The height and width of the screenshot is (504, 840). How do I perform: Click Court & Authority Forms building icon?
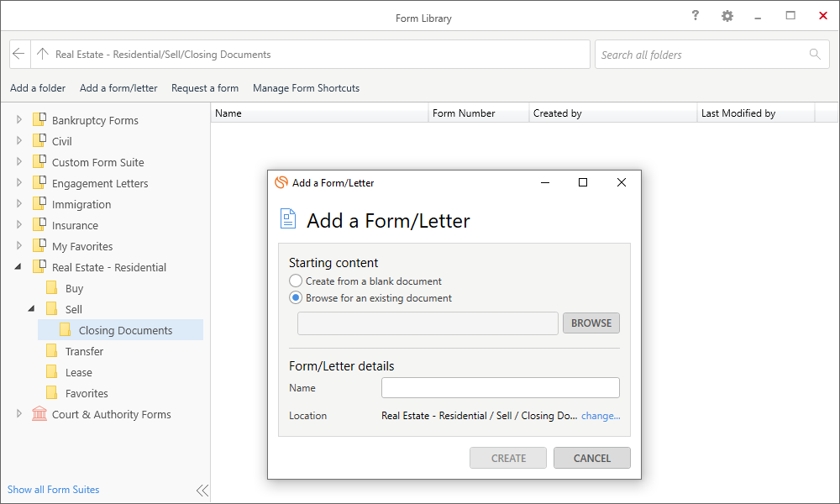[39, 414]
